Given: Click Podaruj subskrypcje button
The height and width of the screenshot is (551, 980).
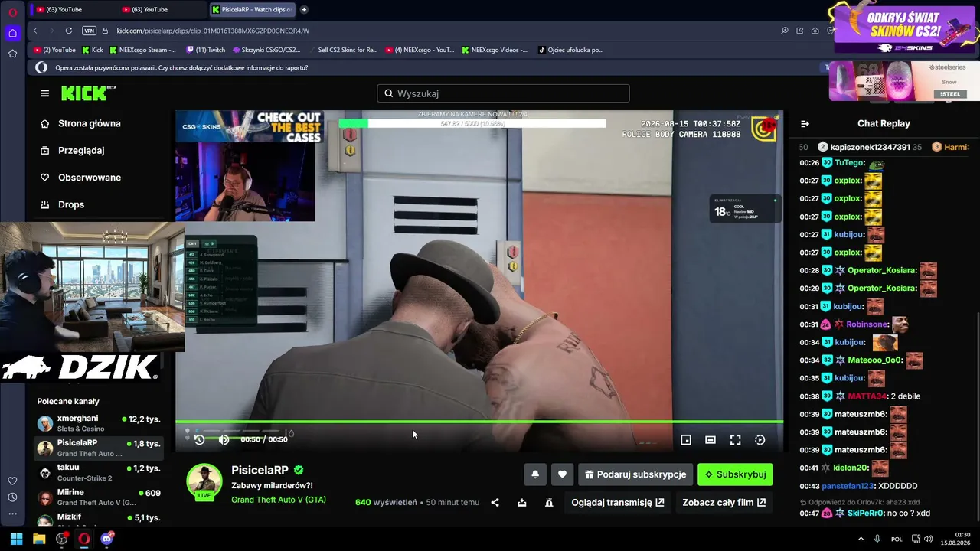Looking at the screenshot, I should [635, 474].
